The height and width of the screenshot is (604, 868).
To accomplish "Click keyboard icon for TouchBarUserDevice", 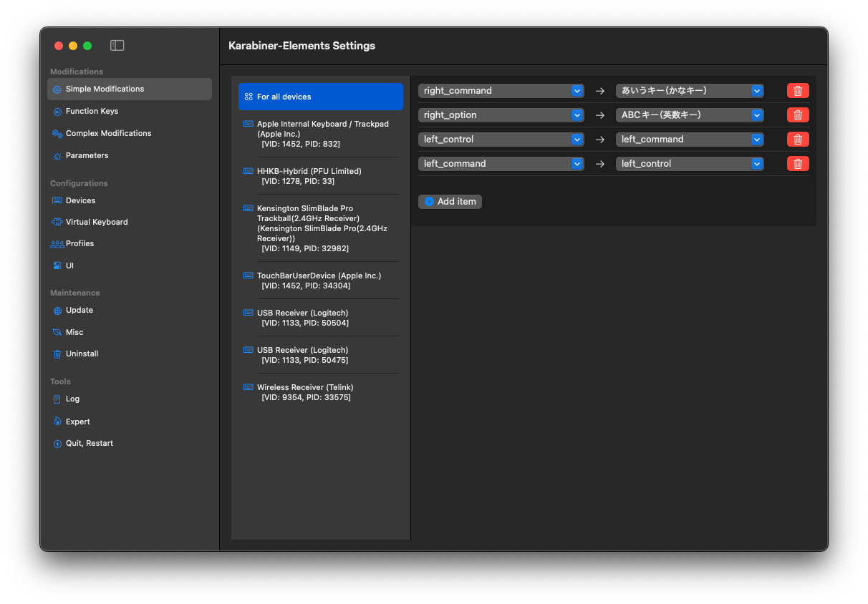I will tap(249, 276).
